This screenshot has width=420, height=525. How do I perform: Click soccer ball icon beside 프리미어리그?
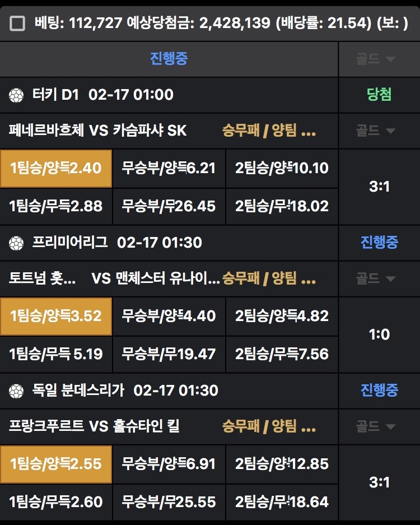click(16, 243)
